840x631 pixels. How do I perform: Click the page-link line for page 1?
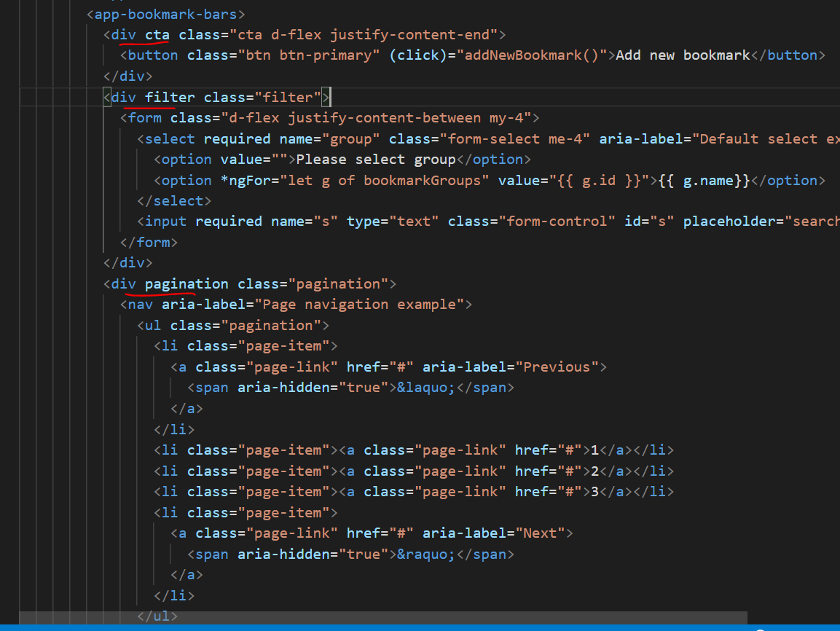pyautogui.click(x=414, y=450)
